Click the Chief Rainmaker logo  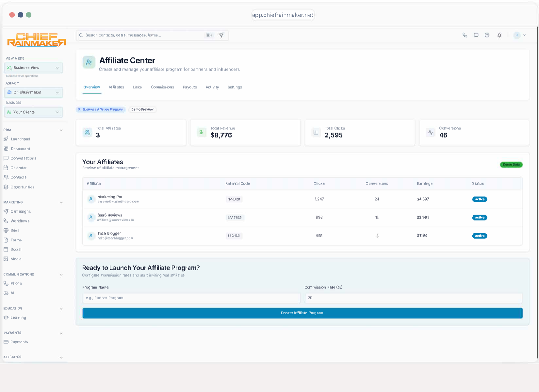(x=37, y=40)
